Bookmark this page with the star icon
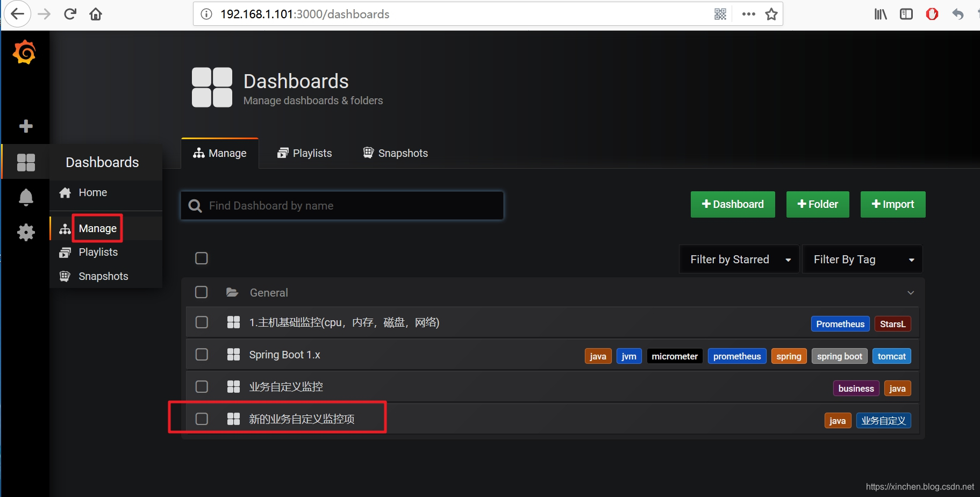 (771, 14)
